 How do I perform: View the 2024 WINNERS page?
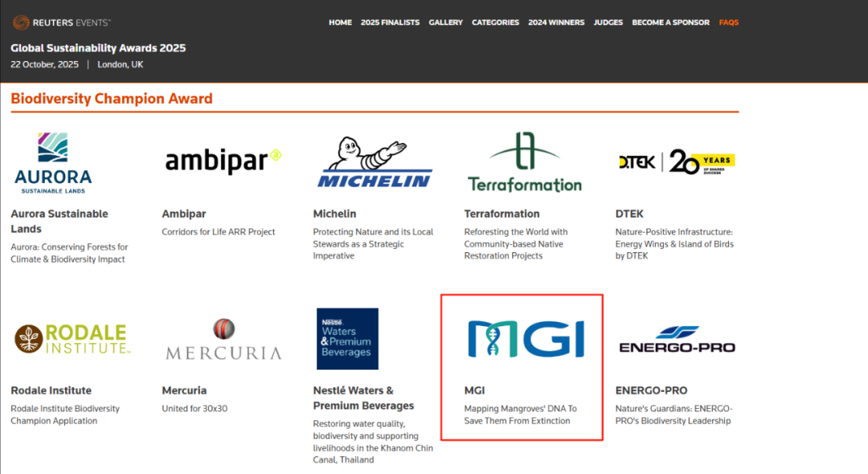click(x=556, y=22)
